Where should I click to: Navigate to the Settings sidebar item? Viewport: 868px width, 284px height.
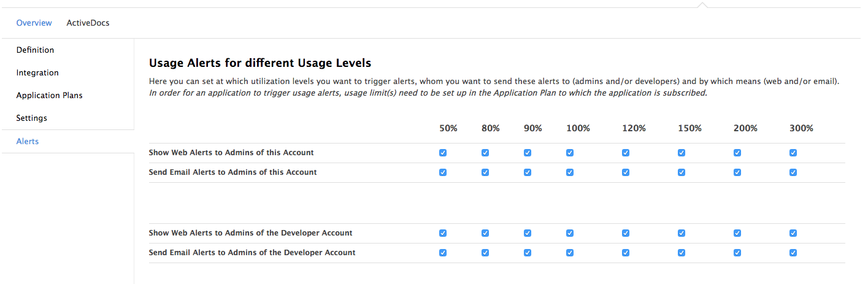[31, 118]
